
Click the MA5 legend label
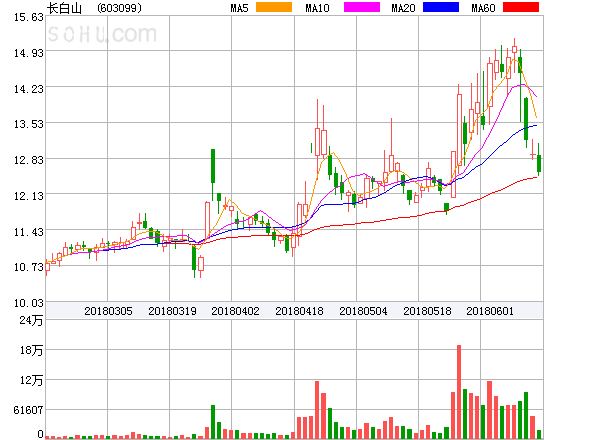(239, 8)
